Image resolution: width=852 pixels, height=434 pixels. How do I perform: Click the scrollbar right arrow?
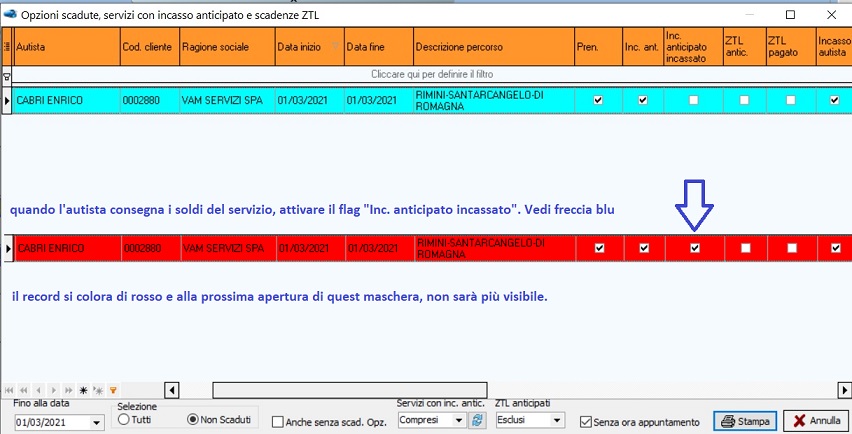(844, 390)
